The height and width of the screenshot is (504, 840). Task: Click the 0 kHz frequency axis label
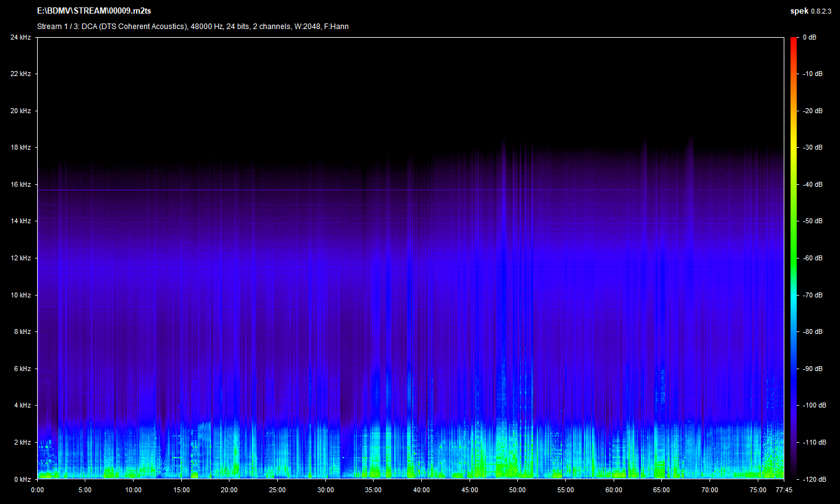pos(22,479)
